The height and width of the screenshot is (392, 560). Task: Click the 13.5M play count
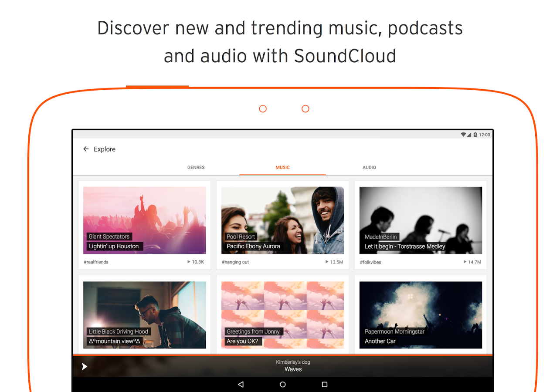(x=334, y=262)
